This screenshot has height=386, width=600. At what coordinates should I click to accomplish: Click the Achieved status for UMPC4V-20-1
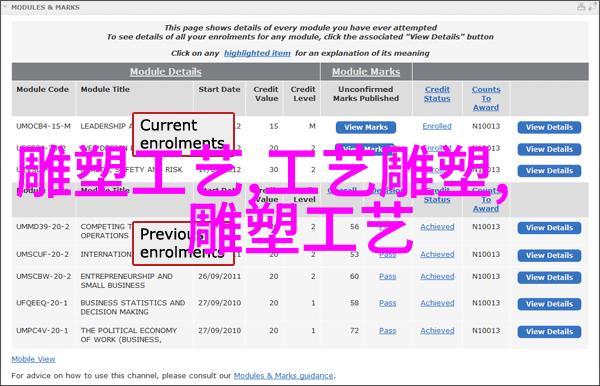coord(437,331)
